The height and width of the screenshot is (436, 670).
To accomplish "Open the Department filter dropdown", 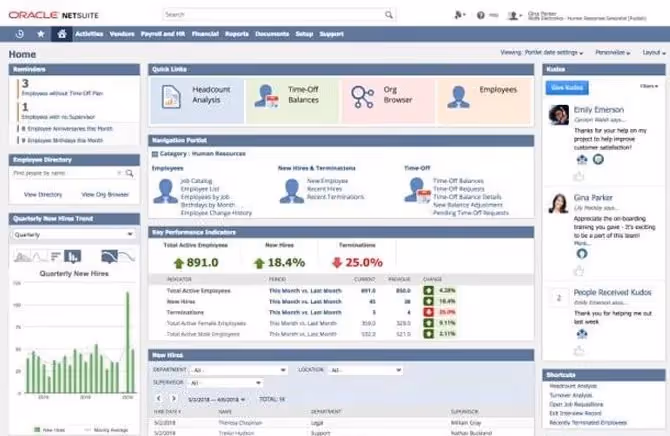I will (x=238, y=370).
